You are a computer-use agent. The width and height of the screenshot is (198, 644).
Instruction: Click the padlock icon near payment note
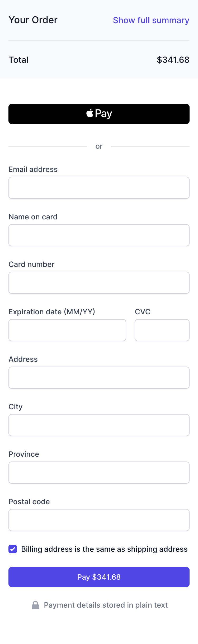pyautogui.click(x=35, y=605)
